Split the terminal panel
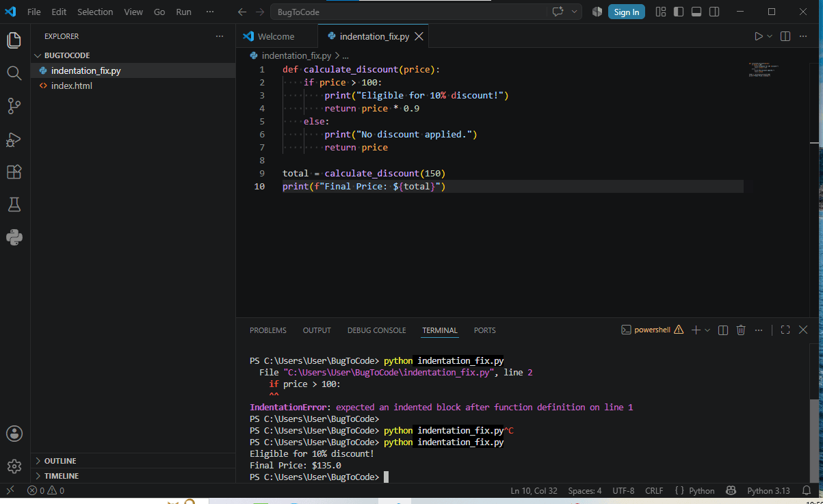The height and width of the screenshot is (504, 823). (723, 330)
